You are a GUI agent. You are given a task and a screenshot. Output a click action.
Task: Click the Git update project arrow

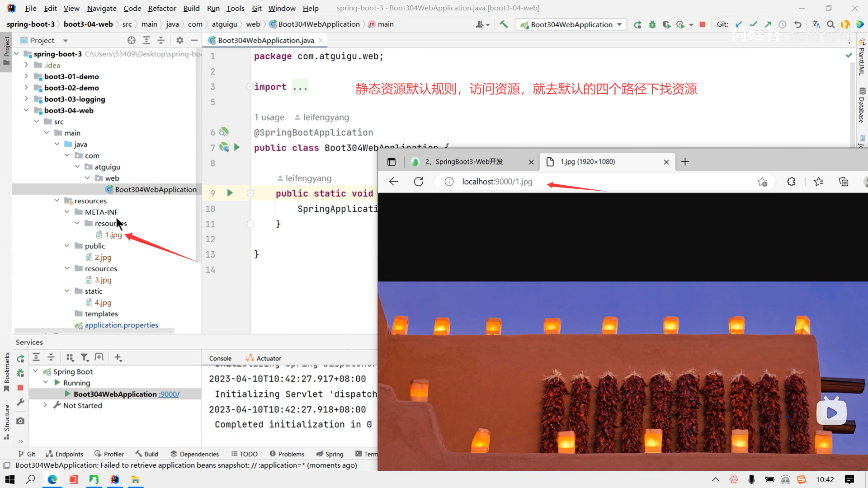click(739, 24)
